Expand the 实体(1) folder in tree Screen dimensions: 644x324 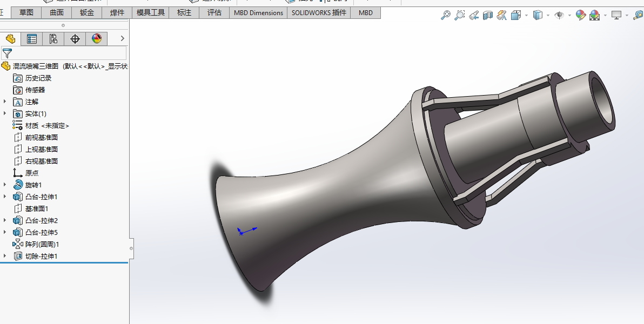pyautogui.click(x=5, y=114)
